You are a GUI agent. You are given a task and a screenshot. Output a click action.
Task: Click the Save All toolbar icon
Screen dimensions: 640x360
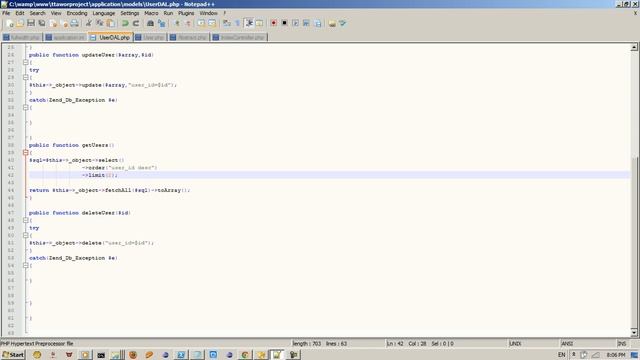[42, 23]
